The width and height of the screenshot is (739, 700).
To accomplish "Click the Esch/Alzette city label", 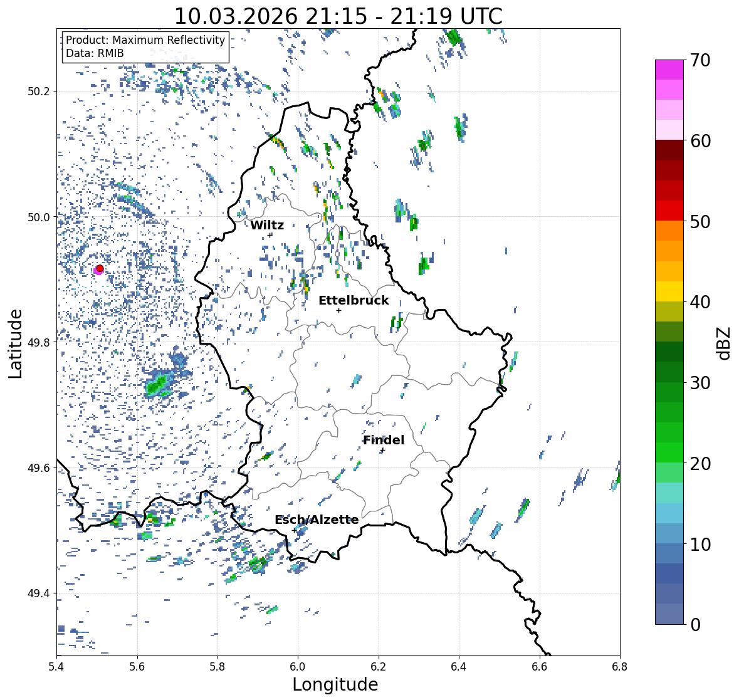I will click(317, 520).
